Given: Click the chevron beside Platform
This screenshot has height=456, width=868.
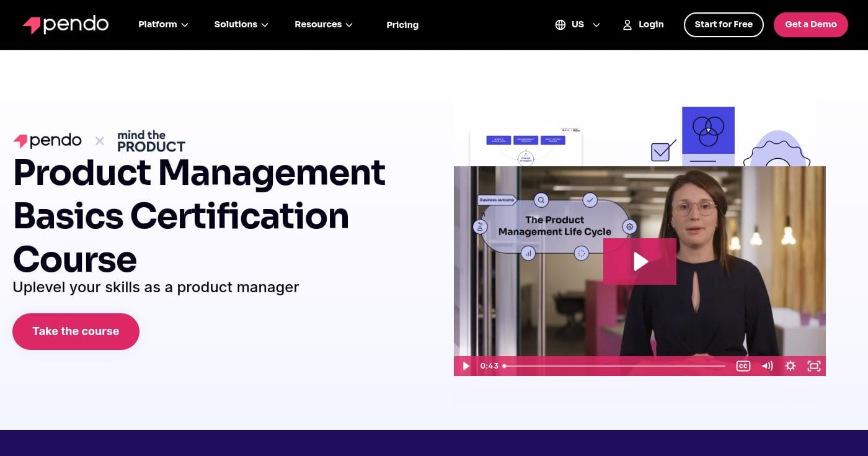Looking at the screenshot, I should 184,25.
